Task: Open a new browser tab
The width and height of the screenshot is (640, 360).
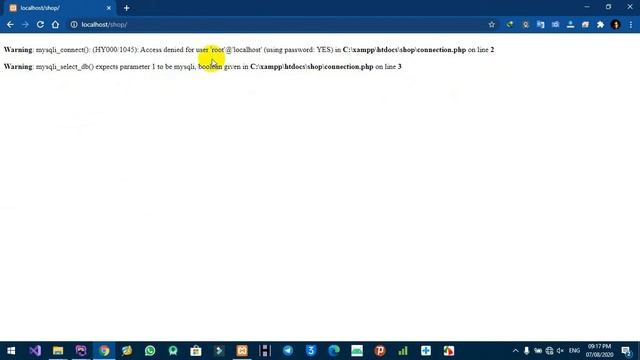Action: click(x=127, y=8)
